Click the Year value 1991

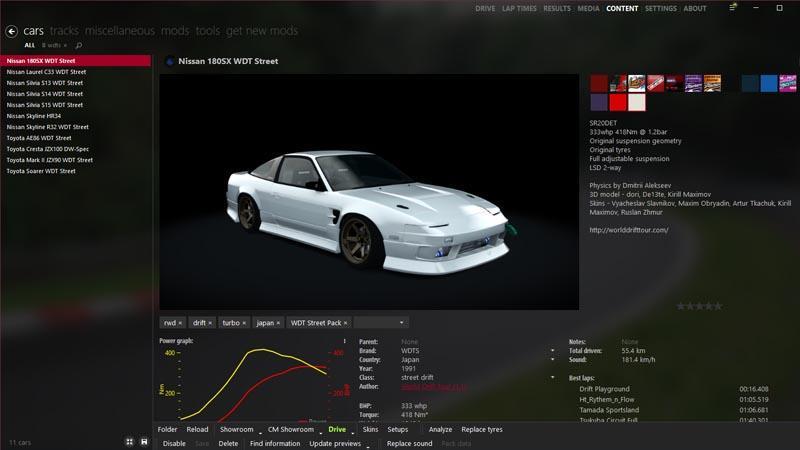click(409, 369)
